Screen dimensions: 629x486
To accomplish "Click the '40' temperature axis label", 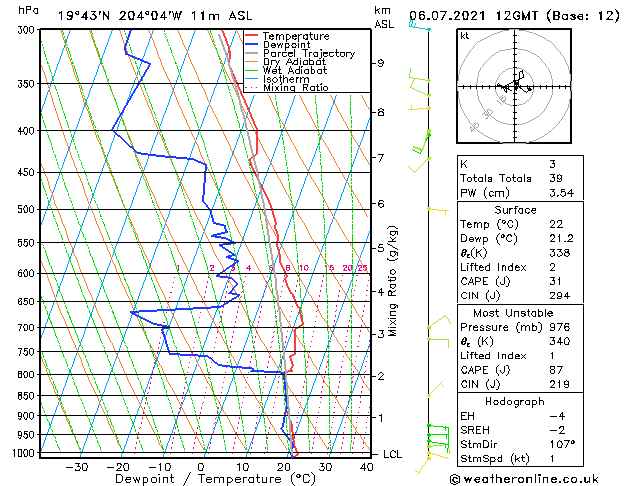I will (366, 467).
